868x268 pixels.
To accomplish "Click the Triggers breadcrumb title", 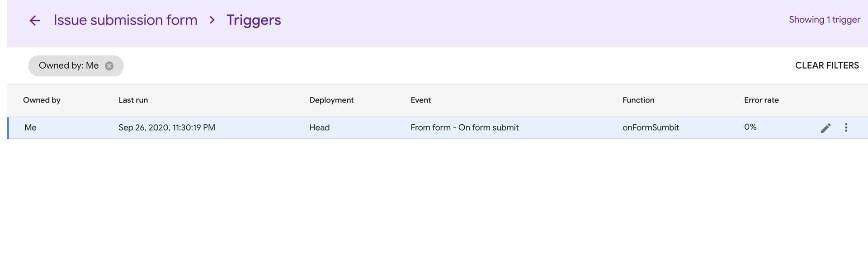I will click(x=254, y=20).
